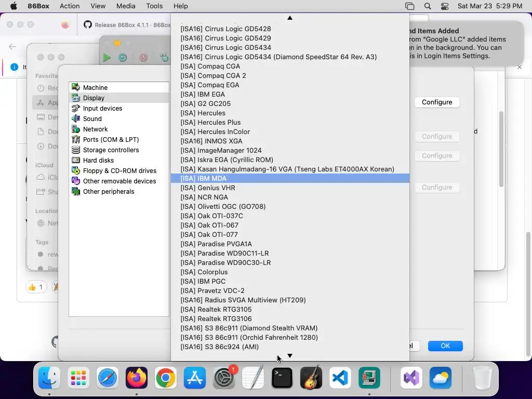Choose [ISA] IBM MDA video card
Screen dimensions: 532x399
point(290,179)
